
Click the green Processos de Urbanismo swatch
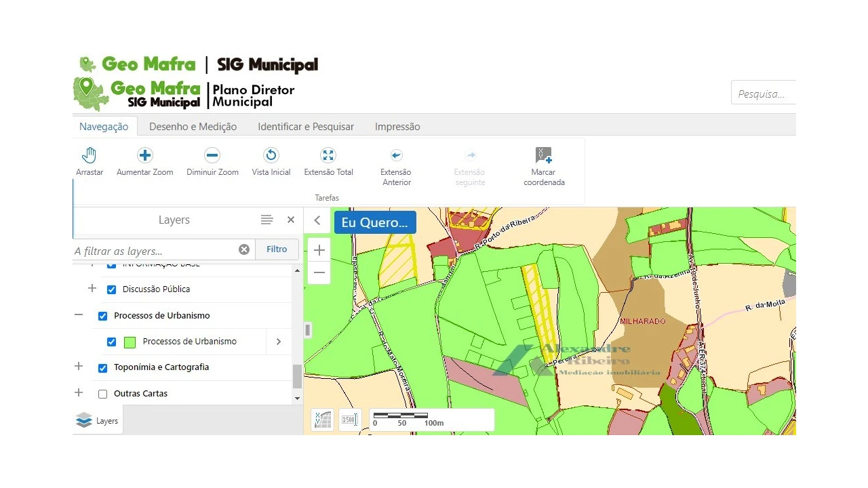130,342
